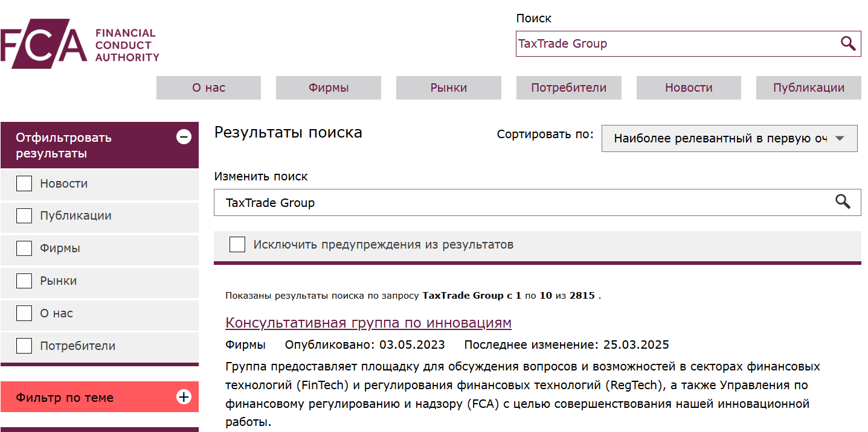Check the 'Рынки' filter option
The height and width of the screenshot is (432, 868).
[x=24, y=281]
